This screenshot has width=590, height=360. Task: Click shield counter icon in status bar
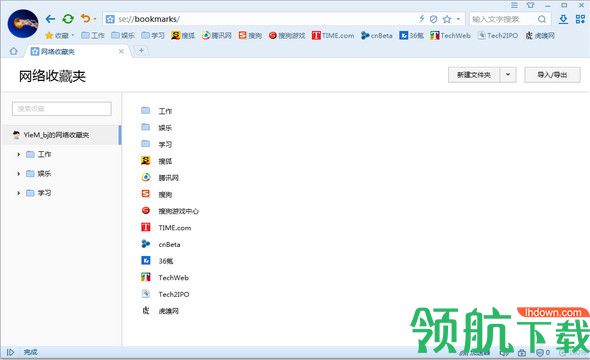pos(543,352)
